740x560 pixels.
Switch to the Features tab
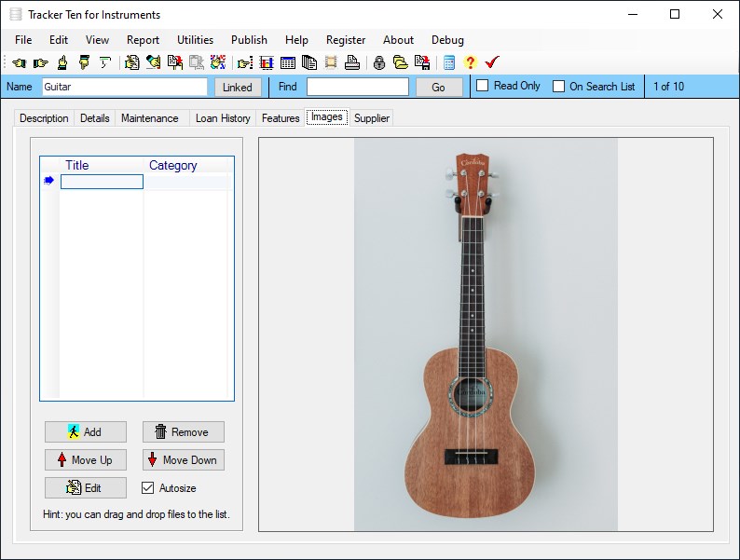281,118
